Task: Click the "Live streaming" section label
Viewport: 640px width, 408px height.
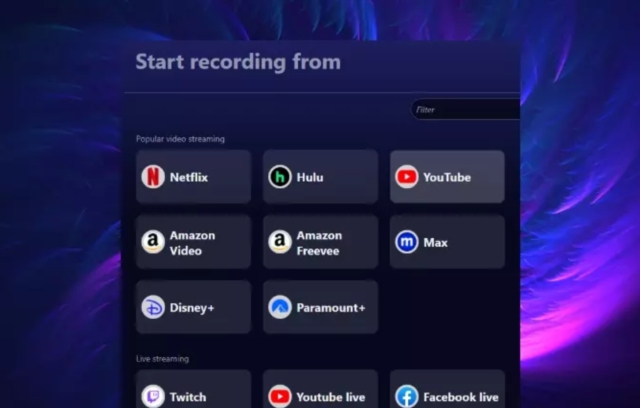Action: [162, 359]
